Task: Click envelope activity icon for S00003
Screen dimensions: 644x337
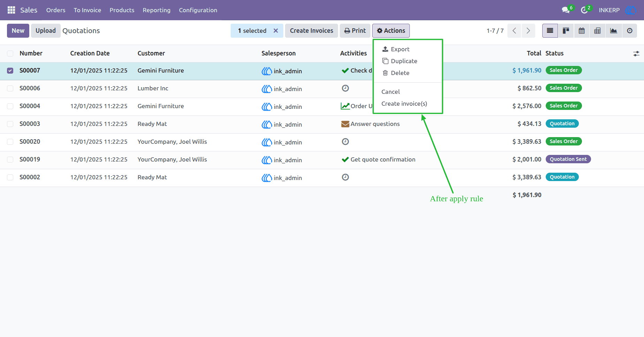Action: (x=345, y=124)
